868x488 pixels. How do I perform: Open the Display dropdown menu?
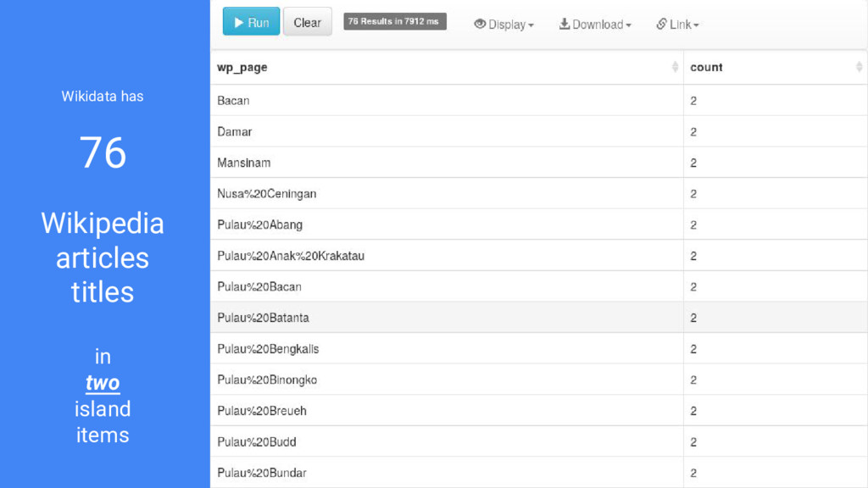[x=504, y=25]
